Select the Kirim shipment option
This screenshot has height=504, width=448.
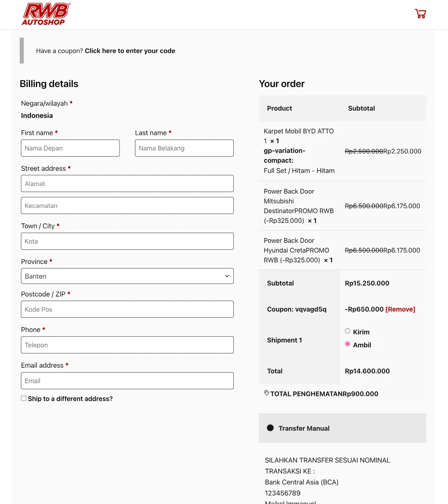tap(348, 331)
